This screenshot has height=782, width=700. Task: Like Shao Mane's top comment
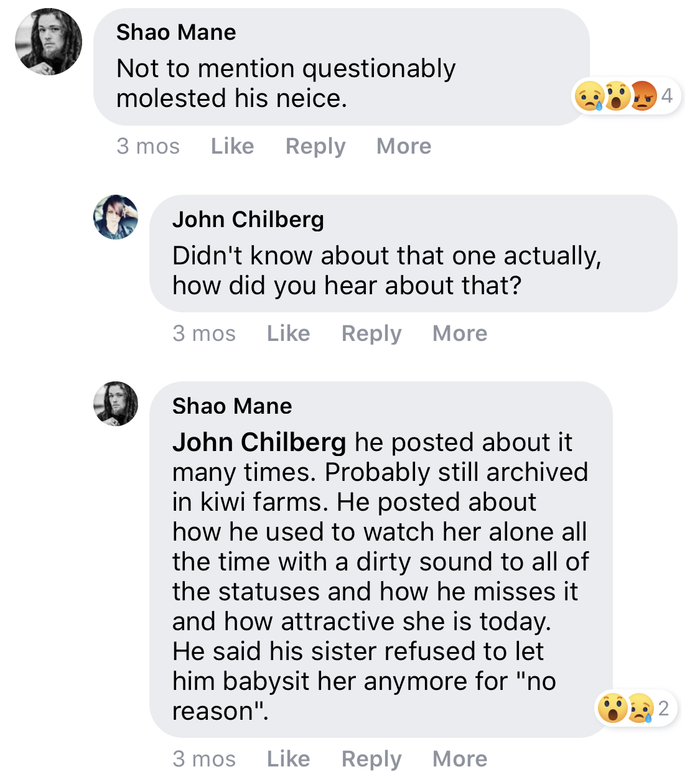click(232, 146)
